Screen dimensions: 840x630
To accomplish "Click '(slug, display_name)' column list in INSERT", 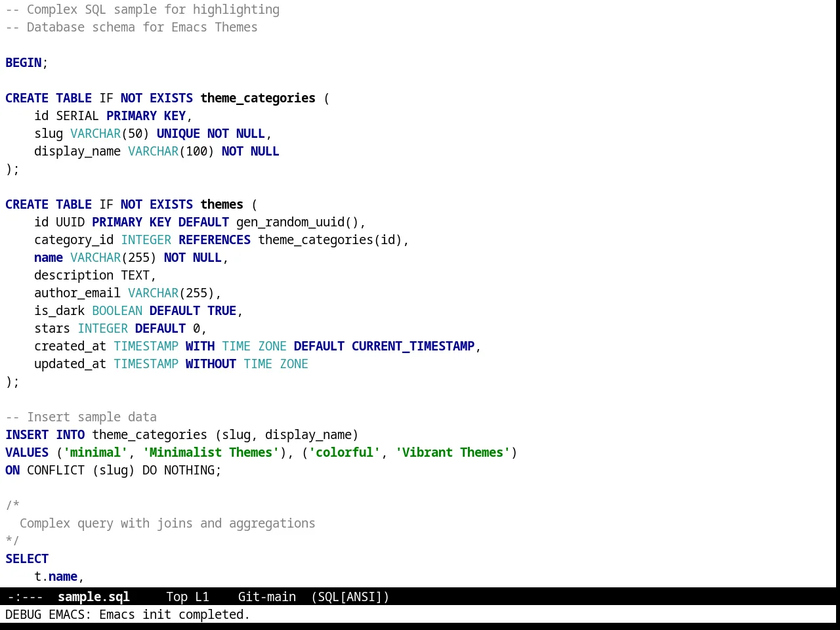I will pyautogui.click(x=287, y=434).
